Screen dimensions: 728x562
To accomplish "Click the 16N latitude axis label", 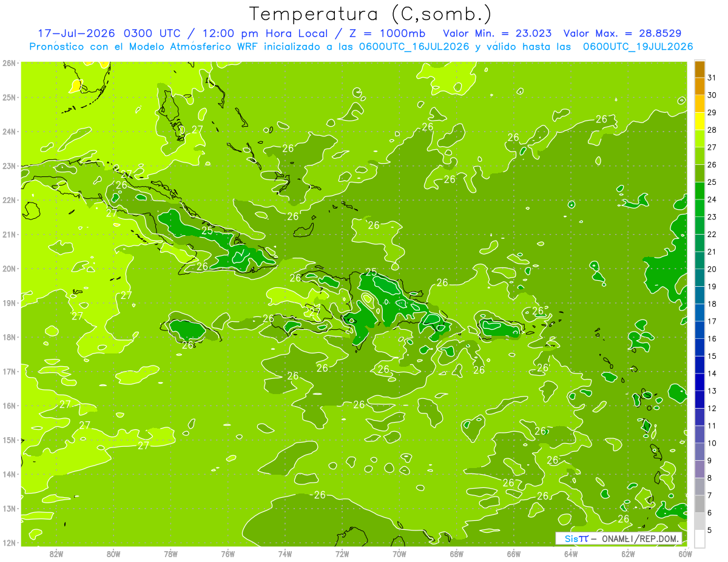I will 8,406.
